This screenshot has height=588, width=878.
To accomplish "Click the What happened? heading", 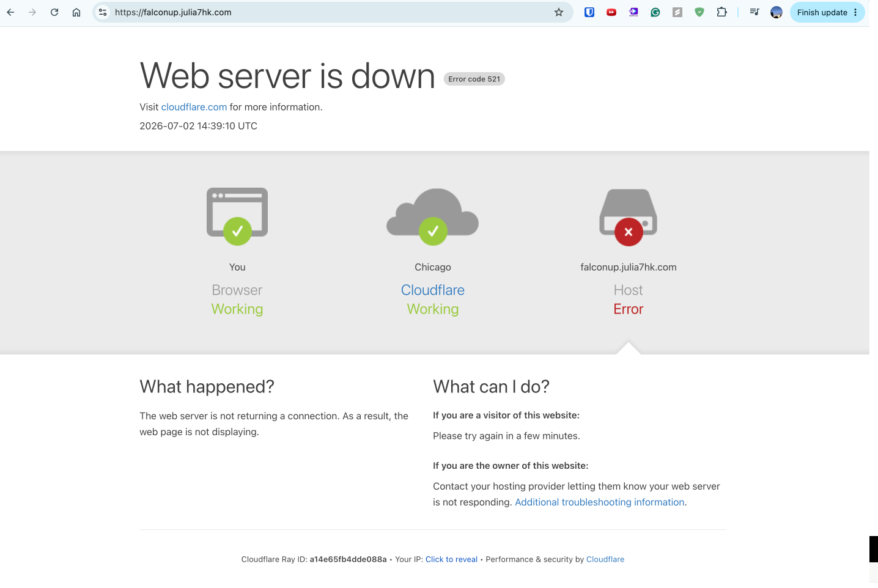I will click(x=207, y=386).
